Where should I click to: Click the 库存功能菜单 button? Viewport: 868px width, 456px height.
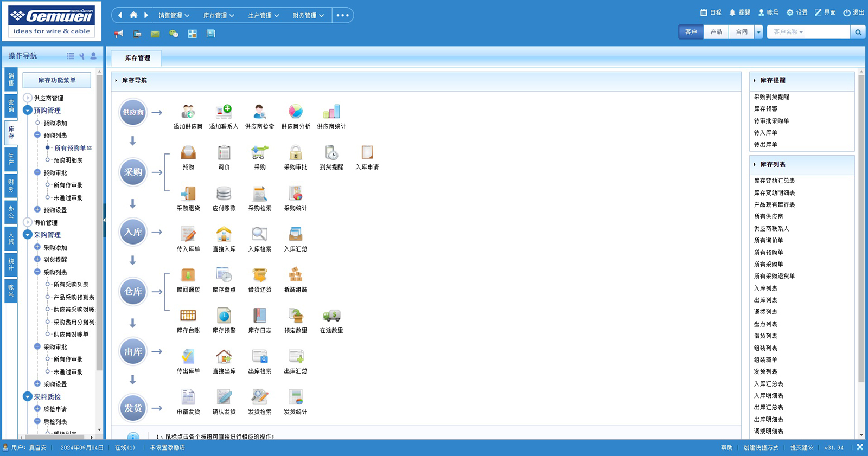coord(57,80)
